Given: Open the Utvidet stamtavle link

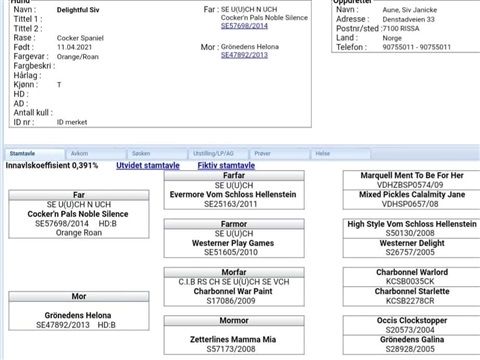Looking at the screenshot, I should click(148, 165).
